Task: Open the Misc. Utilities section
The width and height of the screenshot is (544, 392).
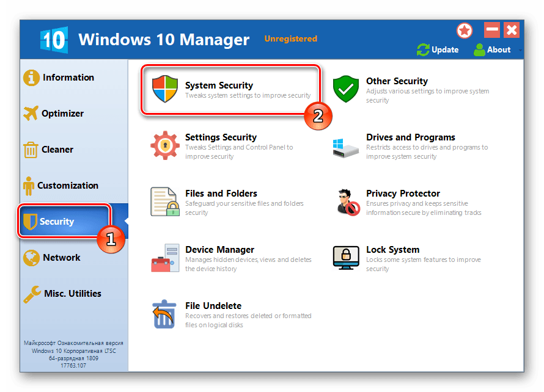Action: click(x=73, y=294)
